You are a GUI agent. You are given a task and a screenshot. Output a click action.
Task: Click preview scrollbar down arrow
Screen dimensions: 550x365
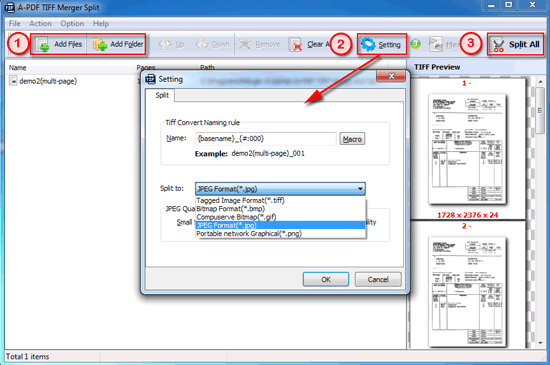pyautogui.click(x=540, y=343)
